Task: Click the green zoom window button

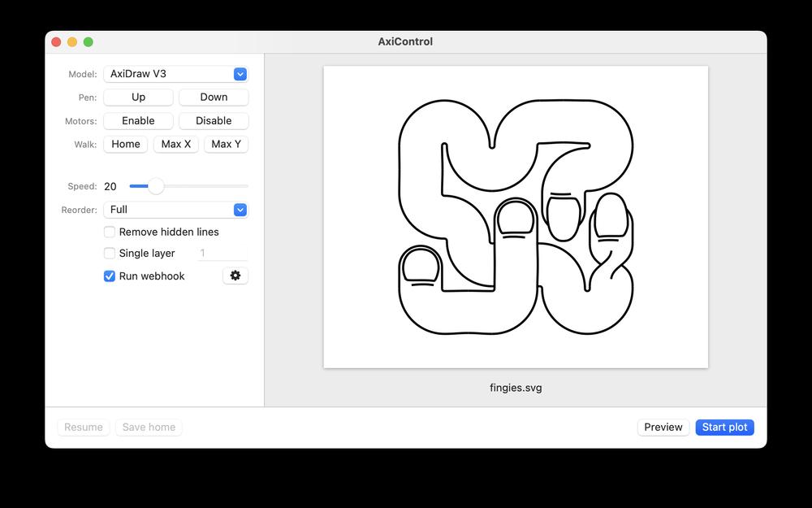Action: coord(89,42)
